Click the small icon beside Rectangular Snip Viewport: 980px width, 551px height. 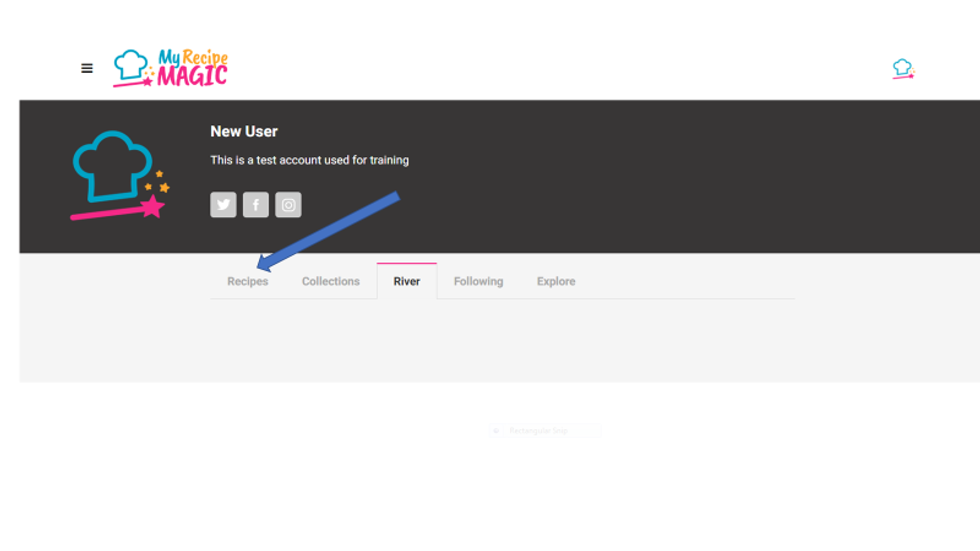coord(496,431)
